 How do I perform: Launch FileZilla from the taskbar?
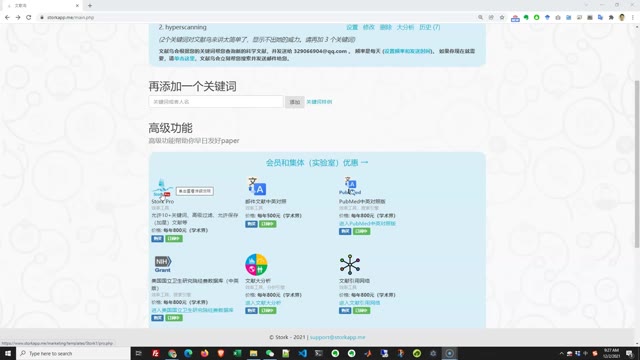(x=156, y=353)
